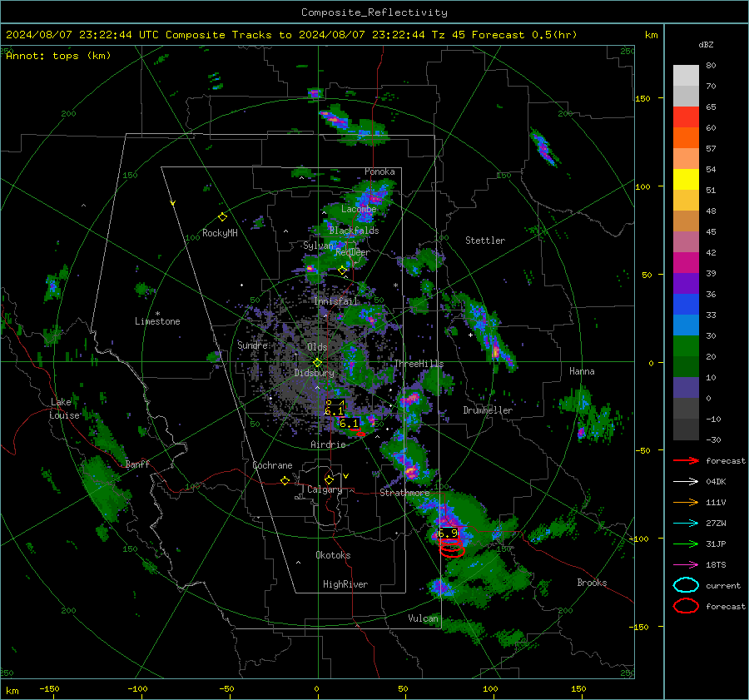Click the Lacombe city label
This screenshot has width=749, height=700.
359,209
